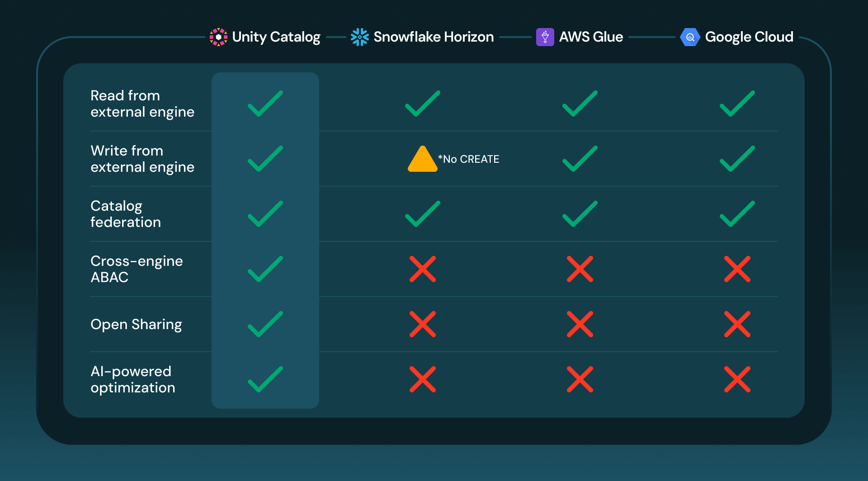Screen dimensions: 868x481
Task: Click the "*No CREATE" note text
Action: click(469, 159)
